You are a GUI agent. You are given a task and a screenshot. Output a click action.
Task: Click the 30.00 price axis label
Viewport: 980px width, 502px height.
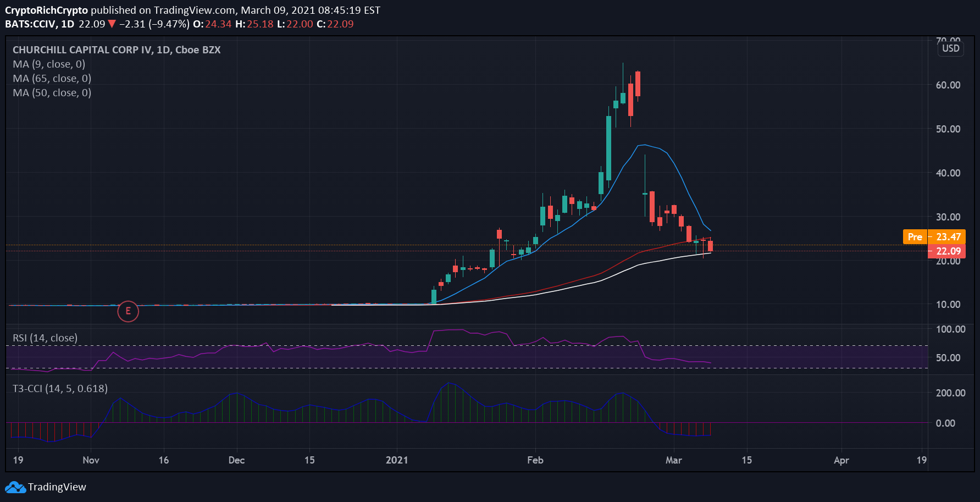[x=948, y=217]
